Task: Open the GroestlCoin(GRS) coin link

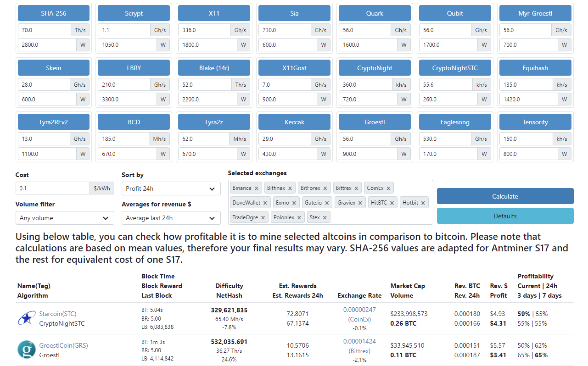Action: (63, 345)
